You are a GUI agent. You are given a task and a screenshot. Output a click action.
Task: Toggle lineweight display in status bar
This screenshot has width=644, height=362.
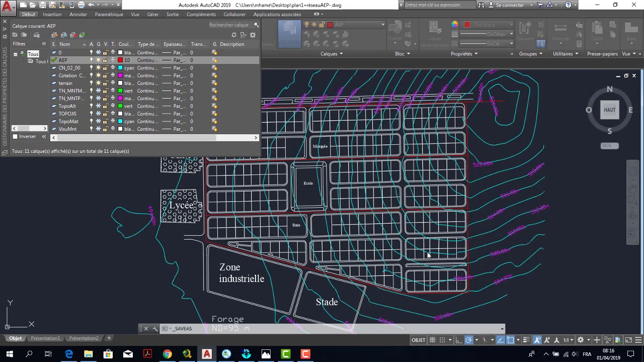click(526, 340)
